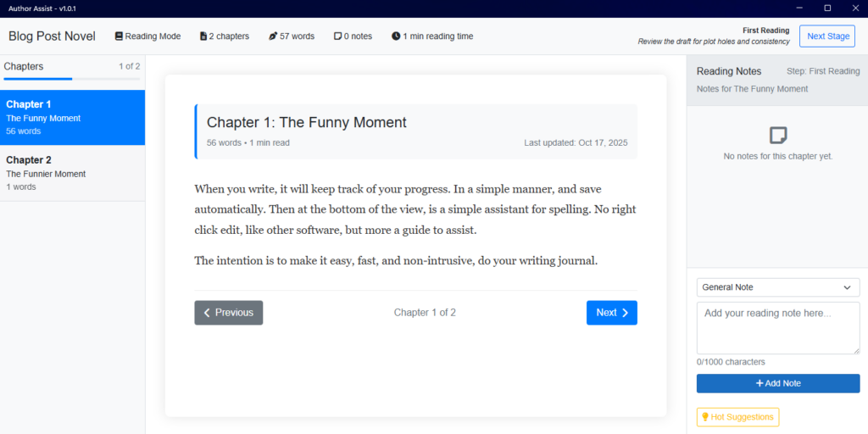The height and width of the screenshot is (434, 868).
Task: Click the chapters progress bar
Action: [x=72, y=78]
